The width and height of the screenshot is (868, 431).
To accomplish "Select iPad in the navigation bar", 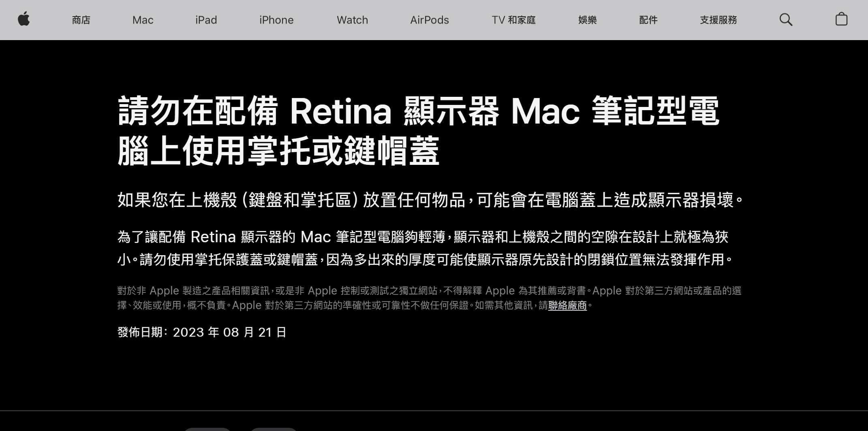I will pyautogui.click(x=206, y=20).
